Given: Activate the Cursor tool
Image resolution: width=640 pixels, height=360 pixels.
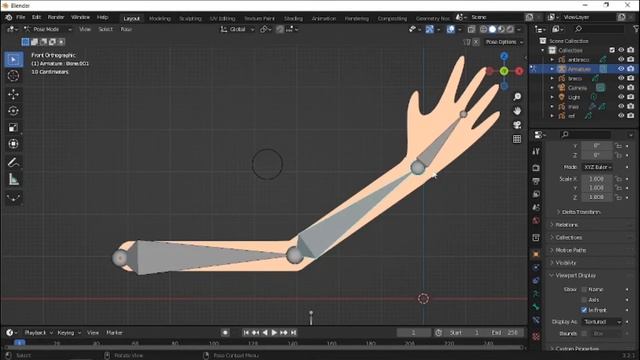Looking at the screenshot, I should (x=13, y=76).
